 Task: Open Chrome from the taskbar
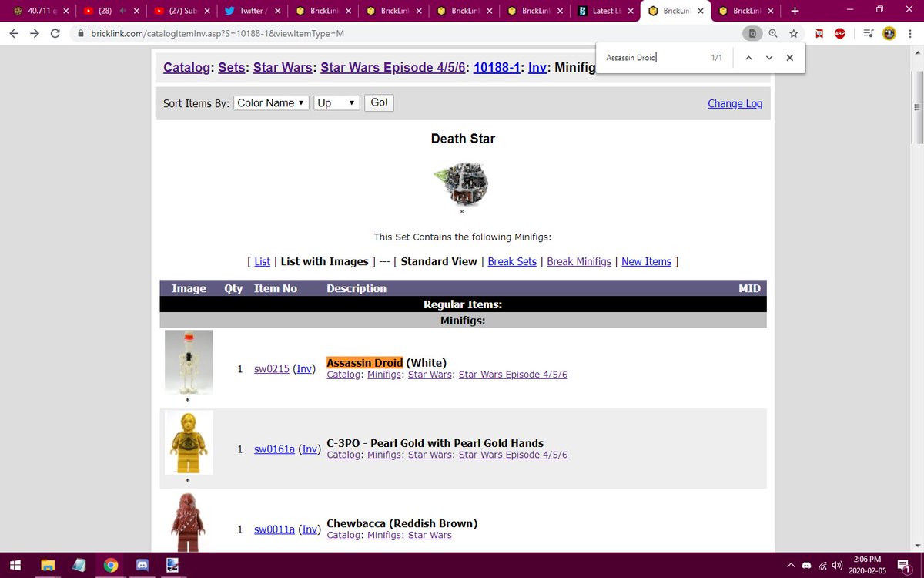pos(110,565)
